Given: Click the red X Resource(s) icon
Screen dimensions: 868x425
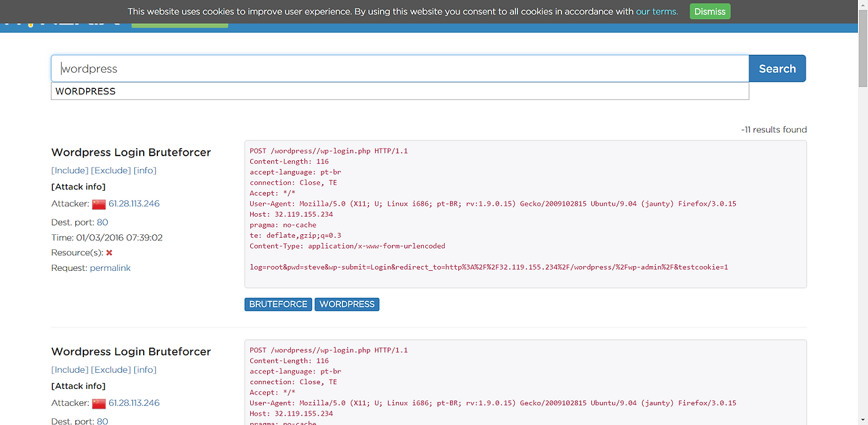Looking at the screenshot, I should [109, 253].
